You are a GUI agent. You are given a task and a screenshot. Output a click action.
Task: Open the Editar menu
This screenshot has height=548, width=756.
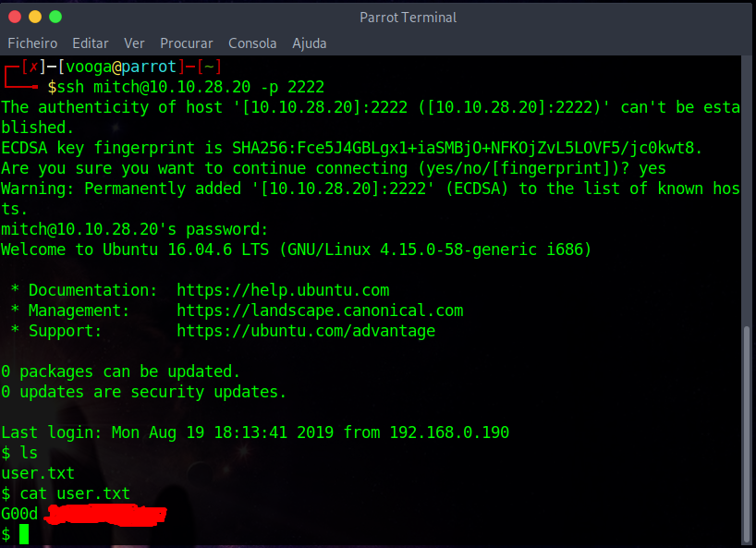(90, 43)
